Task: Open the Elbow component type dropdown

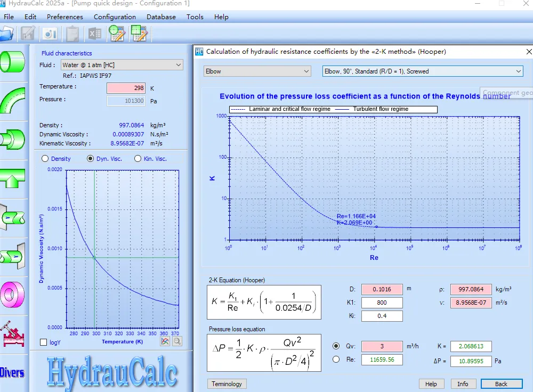Action: [x=257, y=71]
